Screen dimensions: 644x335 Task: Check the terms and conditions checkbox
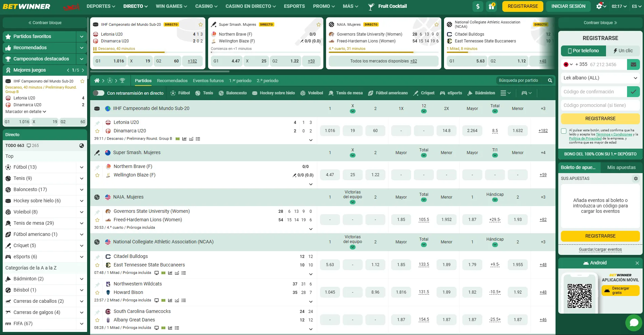point(564,131)
